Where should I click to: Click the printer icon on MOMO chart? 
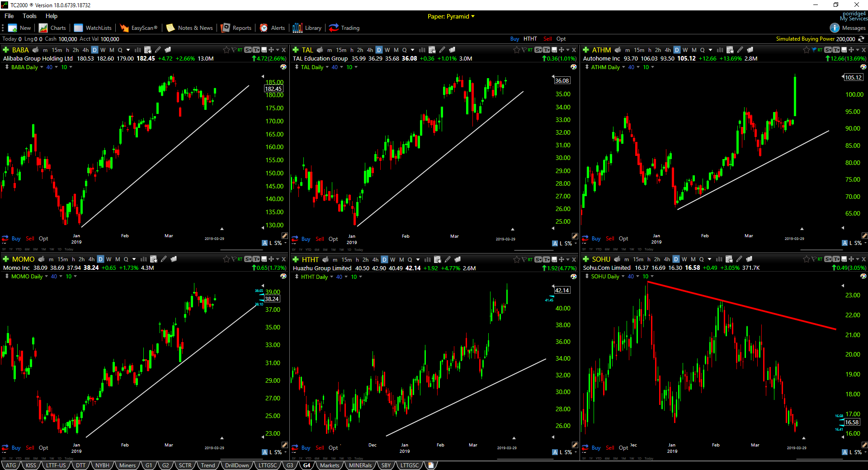point(42,259)
